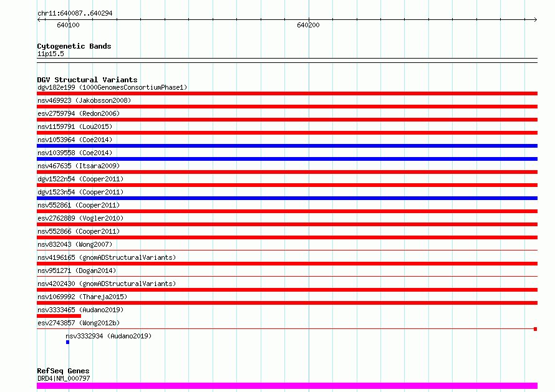This screenshot has height=392, width=555.
Task: Select the nsv469923 (Jakobsson2008) red bar
Action: pos(287,107)
